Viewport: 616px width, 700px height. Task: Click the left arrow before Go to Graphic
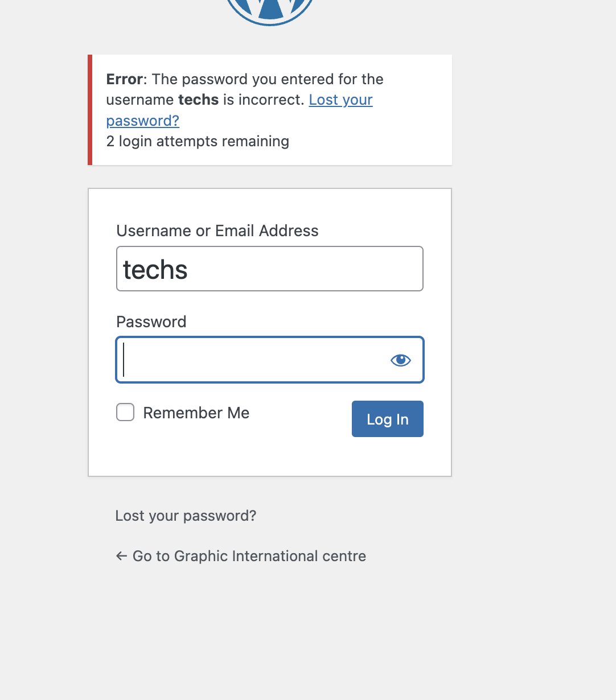[121, 556]
